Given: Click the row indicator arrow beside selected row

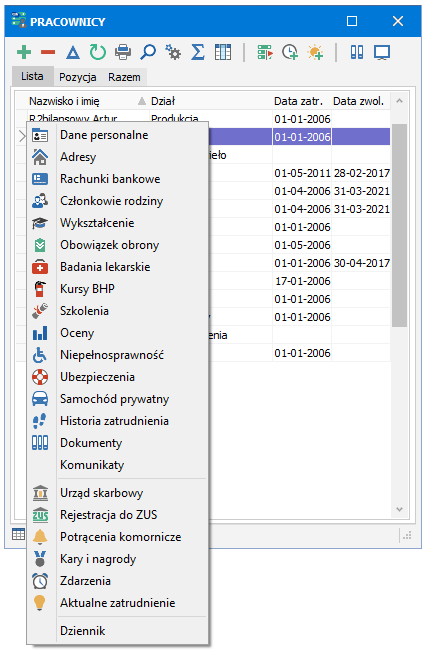Looking at the screenshot, I should point(22,136).
